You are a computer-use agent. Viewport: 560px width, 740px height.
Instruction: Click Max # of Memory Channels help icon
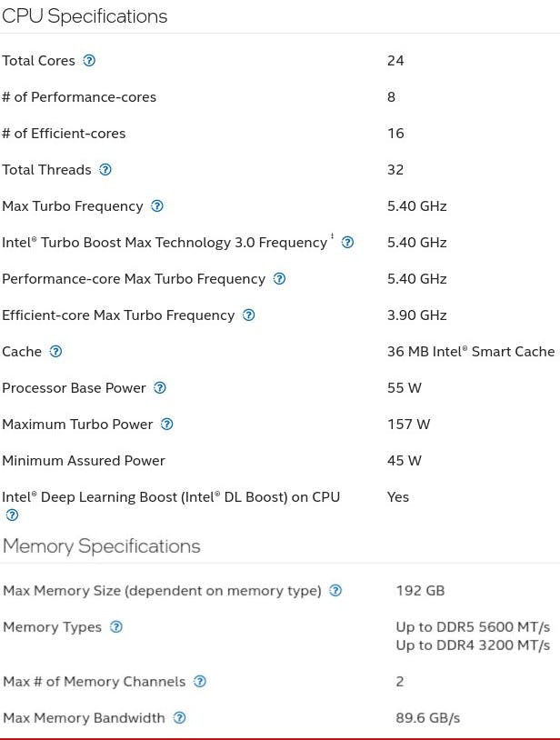point(200,682)
